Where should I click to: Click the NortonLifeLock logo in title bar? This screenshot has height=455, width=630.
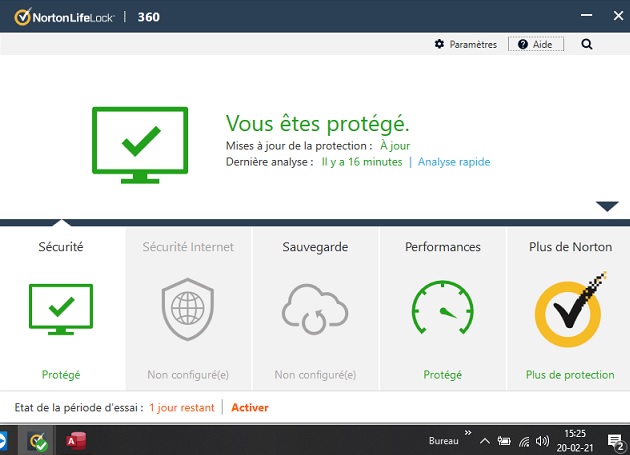[x=65, y=17]
